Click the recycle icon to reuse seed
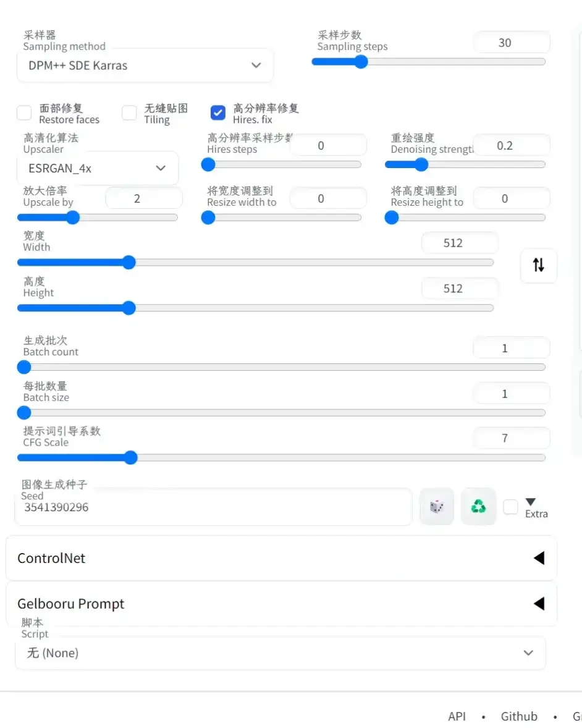The width and height of the screenshot is (582, 728). 478,507
